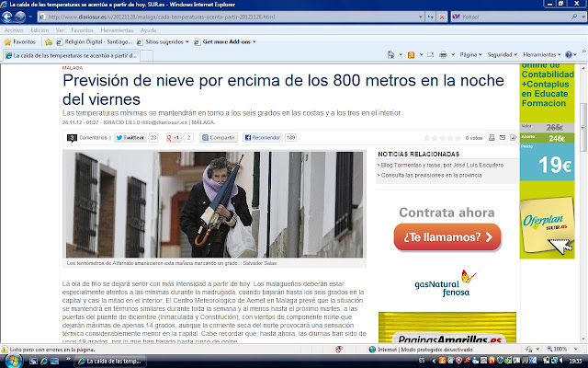Open Herramientas menu in menu bar
This screenshot has height=368, width=588.
click(117, 30)
